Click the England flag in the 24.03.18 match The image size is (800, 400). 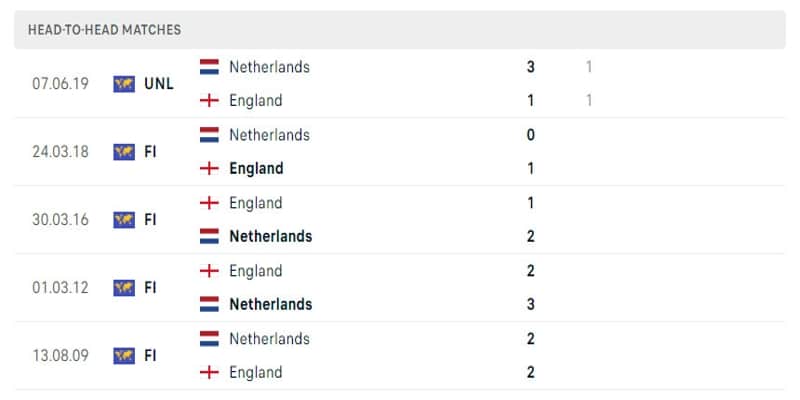209,168
